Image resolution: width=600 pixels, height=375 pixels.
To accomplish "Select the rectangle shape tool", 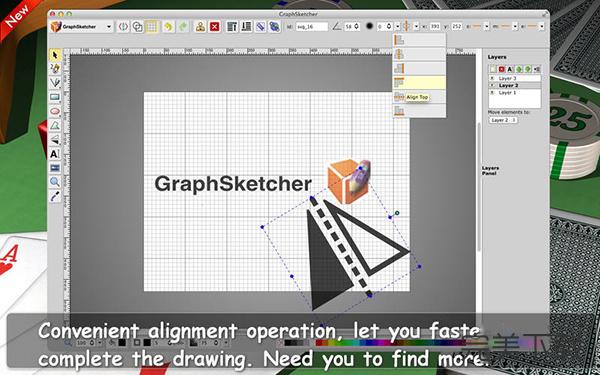I will click(55, 97).
